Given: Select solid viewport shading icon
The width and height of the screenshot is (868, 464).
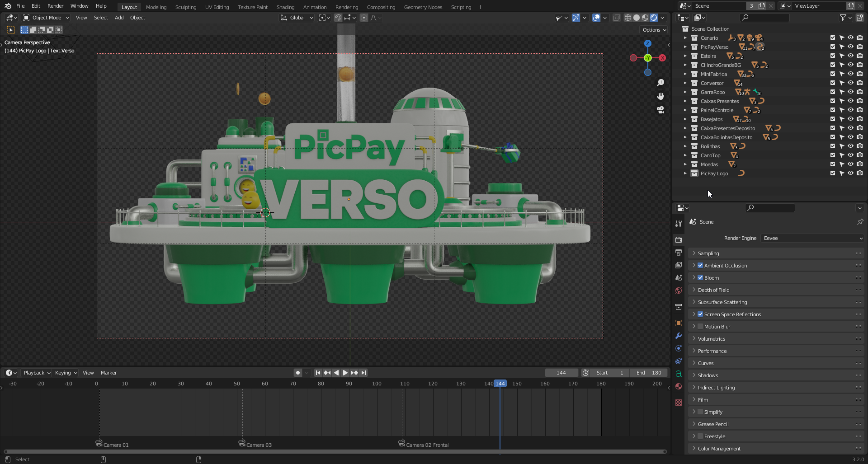Looking at the screenshot, I should point(637,18).
